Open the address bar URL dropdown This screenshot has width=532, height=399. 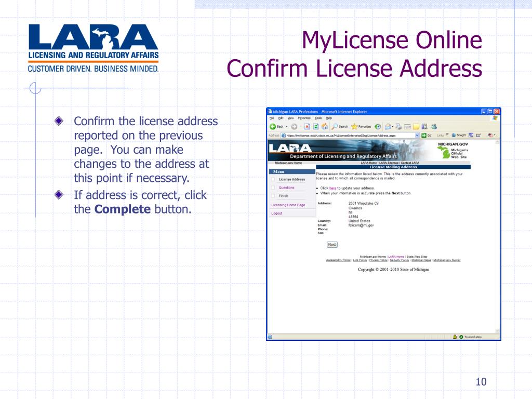(417, 136)
